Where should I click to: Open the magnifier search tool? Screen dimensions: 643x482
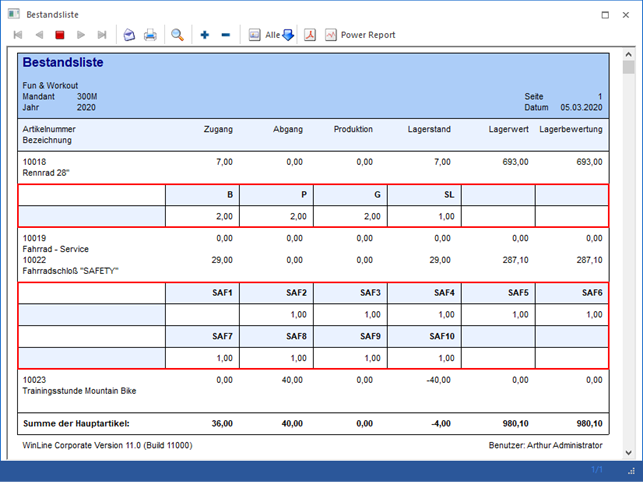(x=177, y=35)
